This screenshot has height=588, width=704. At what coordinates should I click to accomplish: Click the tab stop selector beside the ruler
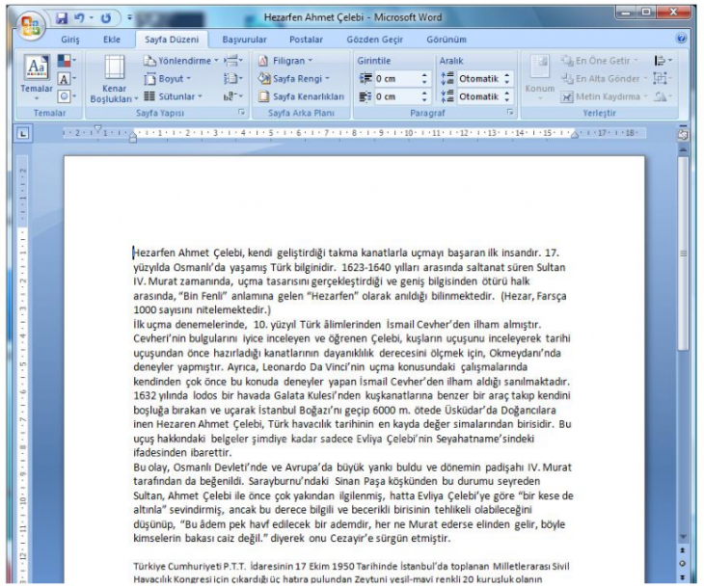23,134
